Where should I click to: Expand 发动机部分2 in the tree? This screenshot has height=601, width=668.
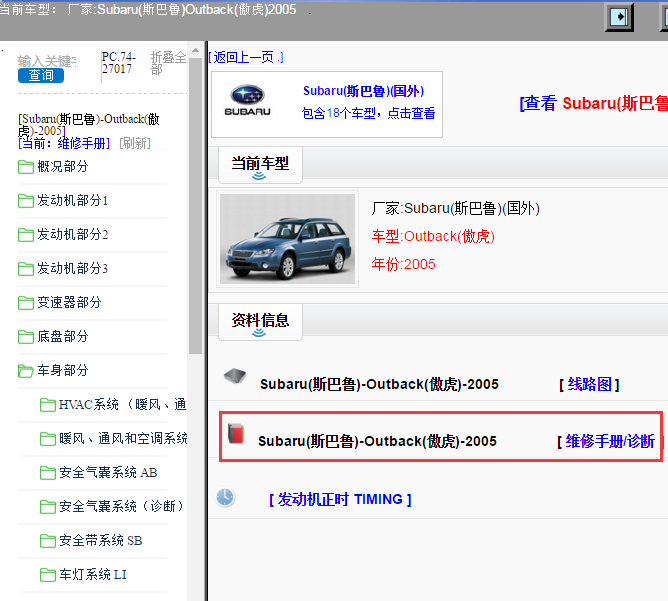coord(72,234)
